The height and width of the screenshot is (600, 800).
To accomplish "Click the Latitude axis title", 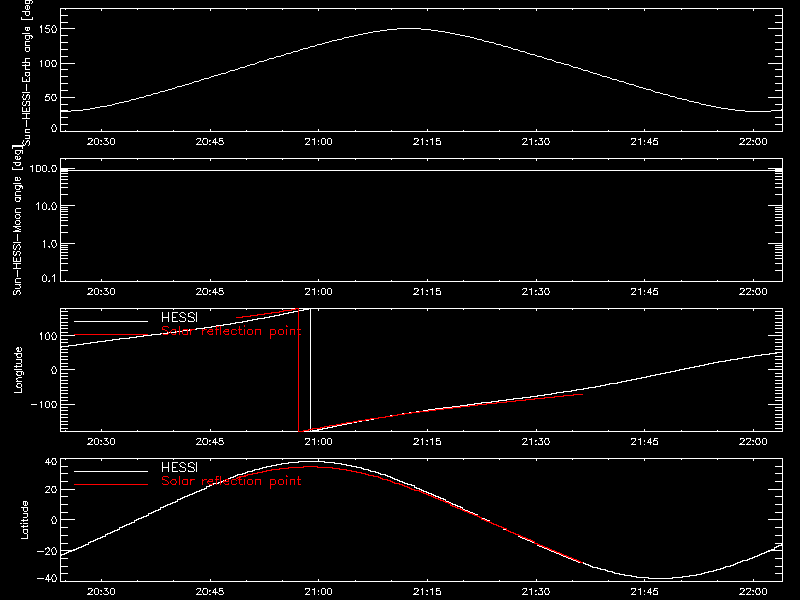I will [24, 520].
